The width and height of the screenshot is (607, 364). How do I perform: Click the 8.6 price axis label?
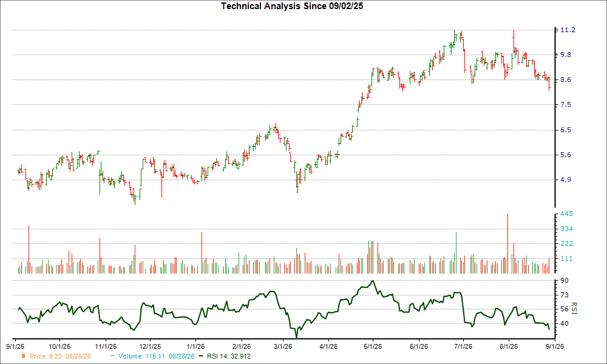[x=565, y=79]
